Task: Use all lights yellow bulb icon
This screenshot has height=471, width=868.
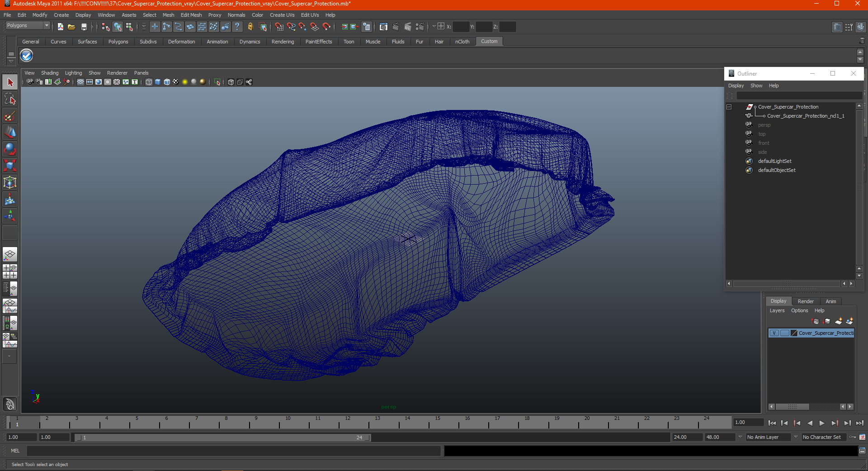Action: click(185, 82)
